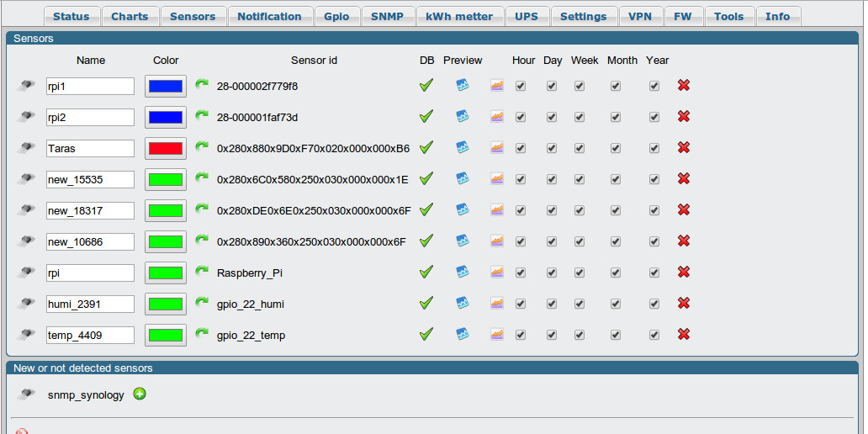Open blue preview chart for rpi
The height and width of the screenshot is (434, 868).
[463, 272]
